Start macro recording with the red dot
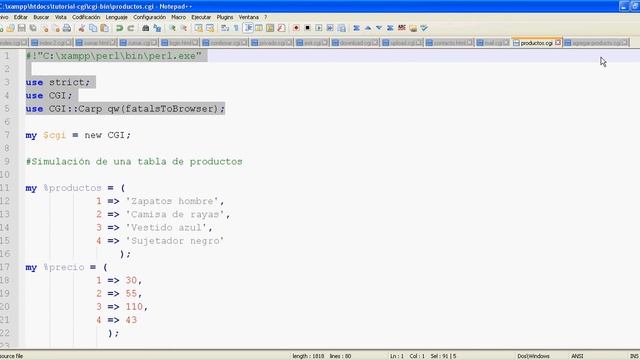Screen dimensions: 640x360 pyautogui.click(x=296, y=28)
